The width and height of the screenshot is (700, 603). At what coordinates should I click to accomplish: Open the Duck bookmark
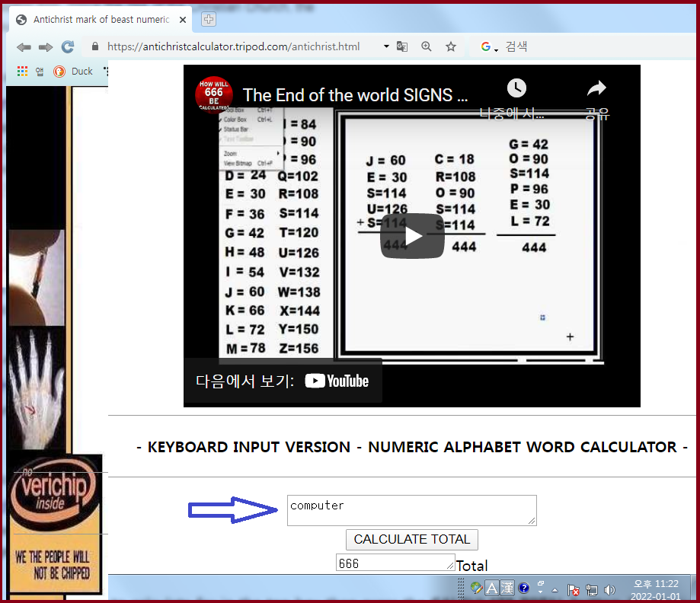(x=82, y=72)
